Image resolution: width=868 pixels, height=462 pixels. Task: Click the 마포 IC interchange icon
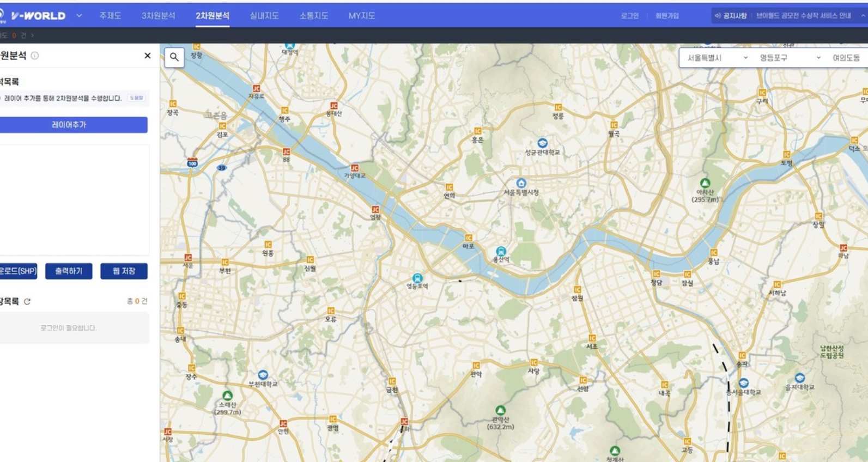coord(469,238)
